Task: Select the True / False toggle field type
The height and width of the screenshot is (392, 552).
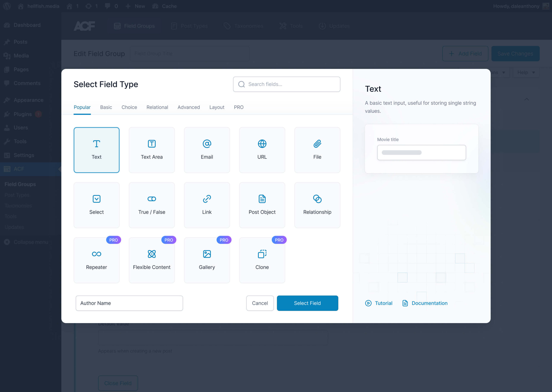Action: pos(152,205)
